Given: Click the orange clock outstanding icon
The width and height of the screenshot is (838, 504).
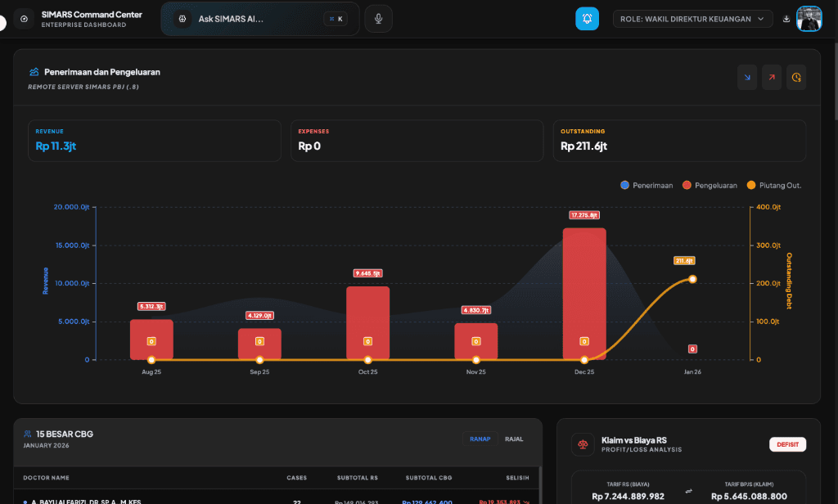Looking at the screenshot, I should pos(796,78).
